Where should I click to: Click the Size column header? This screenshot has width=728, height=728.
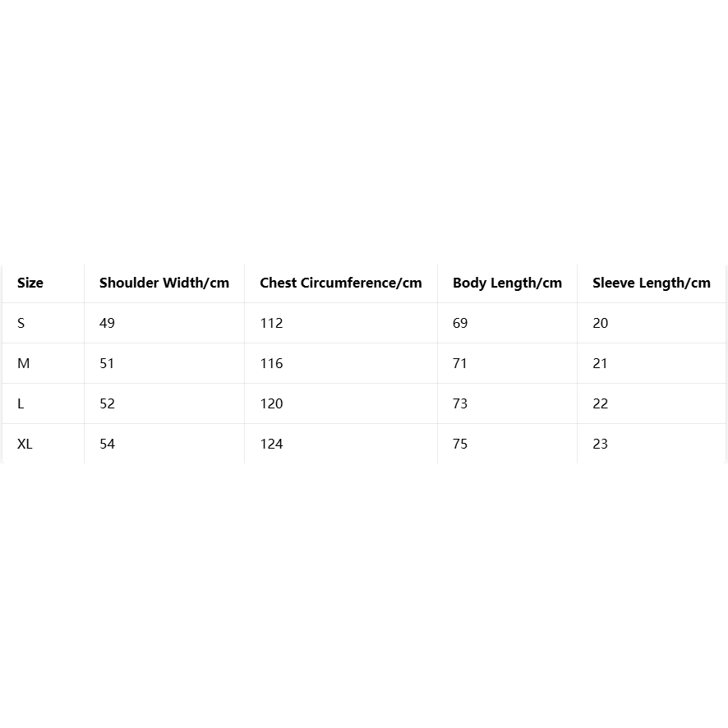[x=30, y=283]
